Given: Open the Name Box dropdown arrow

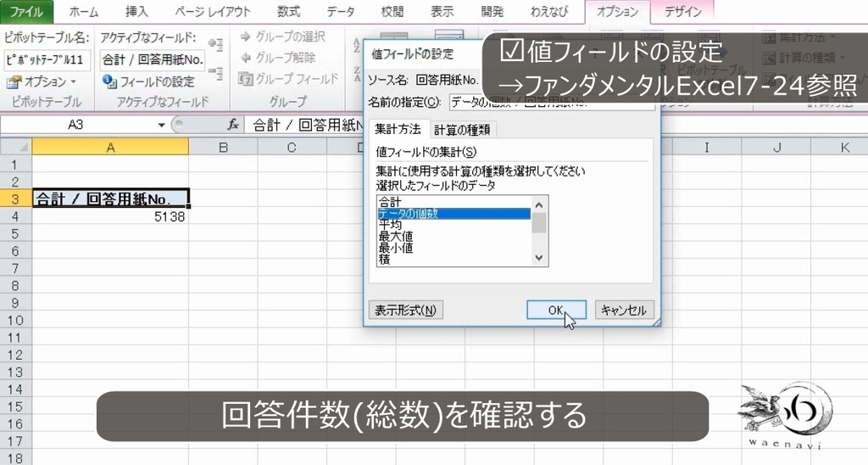Looking at the screenshot, I should click(161, 126).
